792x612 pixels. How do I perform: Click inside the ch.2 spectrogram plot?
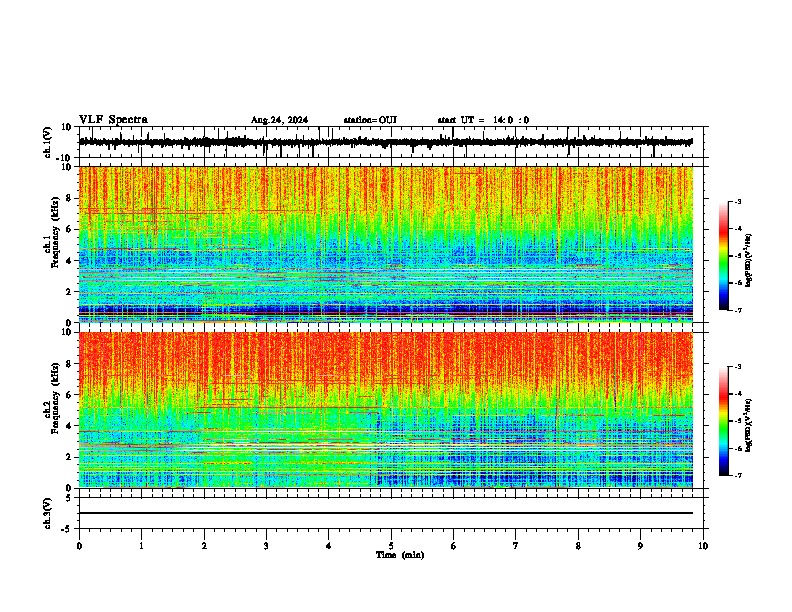[x=385, y=410]
